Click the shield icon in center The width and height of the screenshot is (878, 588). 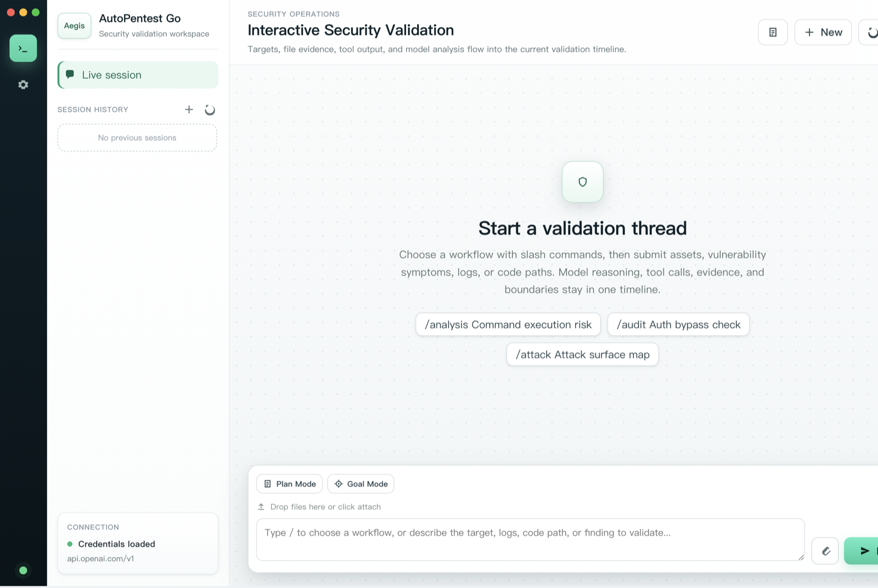(583, 182)
